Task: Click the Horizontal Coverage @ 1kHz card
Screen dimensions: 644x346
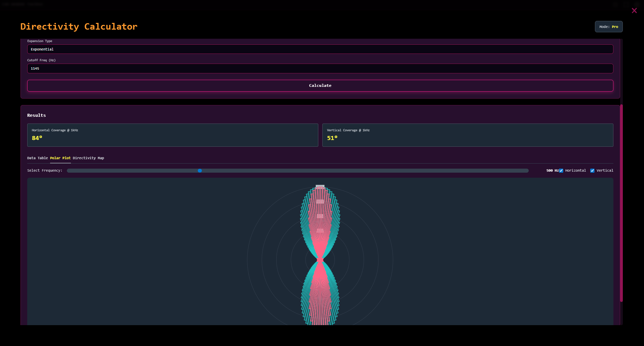Action: (172, 135)
